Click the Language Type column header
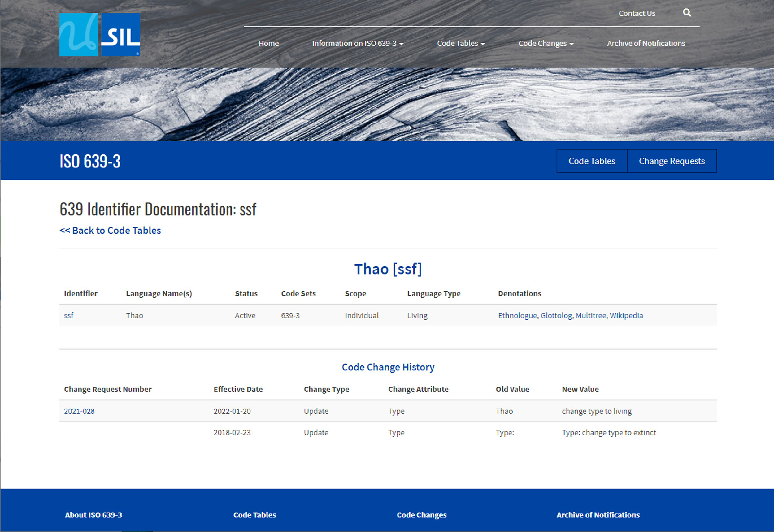This screenshot has height=532, width=774. point(434,294)
